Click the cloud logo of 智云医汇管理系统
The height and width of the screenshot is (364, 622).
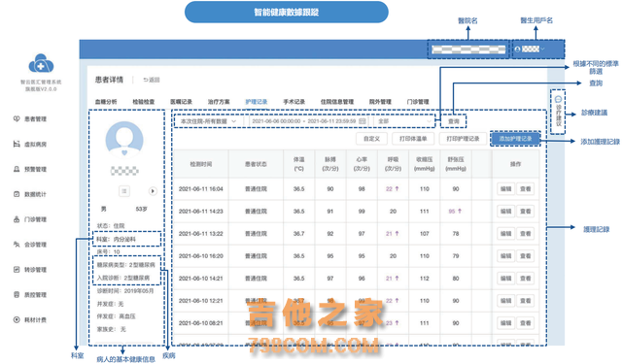click(x=41, y=63)
